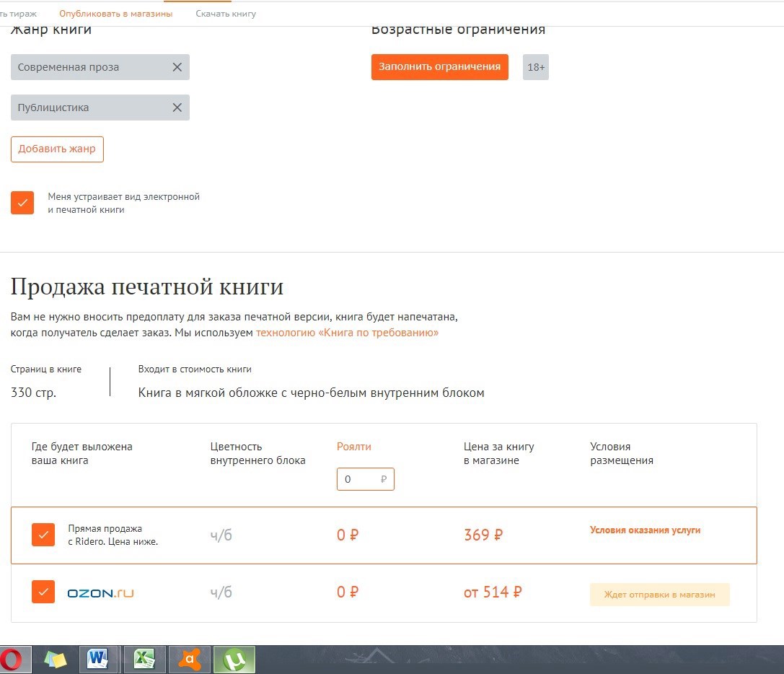Click the OZON.ru store logo

[x=100, y=593]
